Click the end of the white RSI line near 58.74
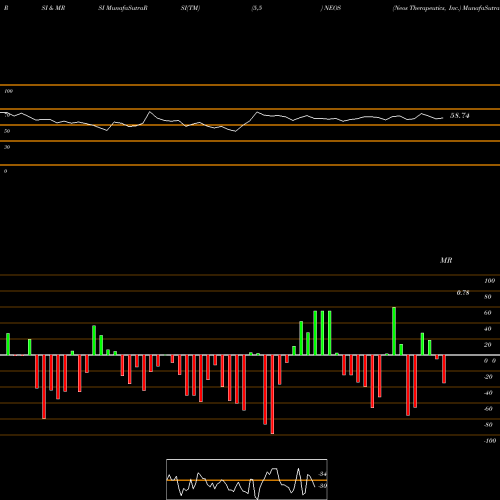Screen dimensions: 500x500 (x=443, y=118)
